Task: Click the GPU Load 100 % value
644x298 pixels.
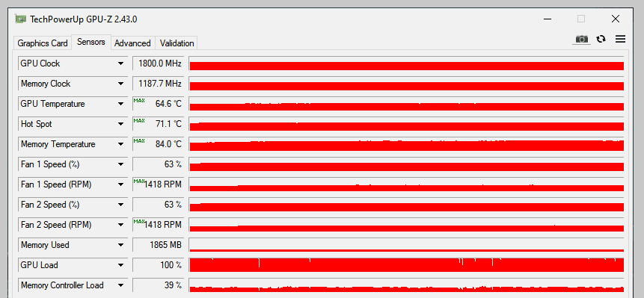Action: click(159, 265)
